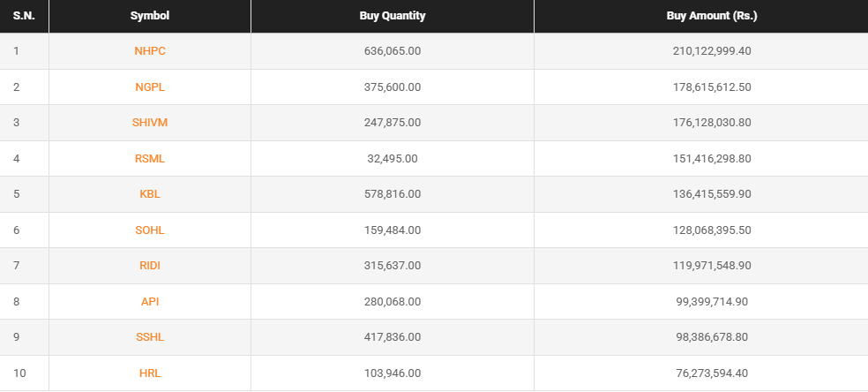Sort by Buy Quantity column header
This screenshot has height=392, width=868.
[393, 16]
